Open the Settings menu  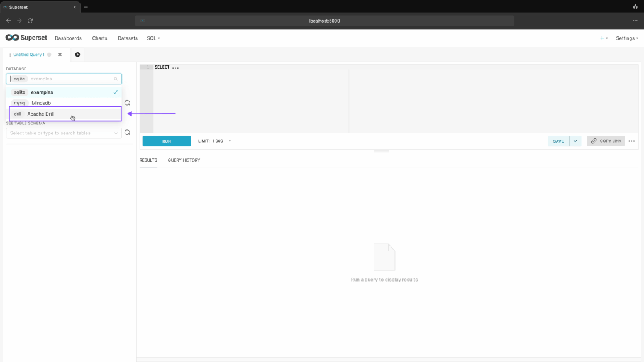coord(626,38)
